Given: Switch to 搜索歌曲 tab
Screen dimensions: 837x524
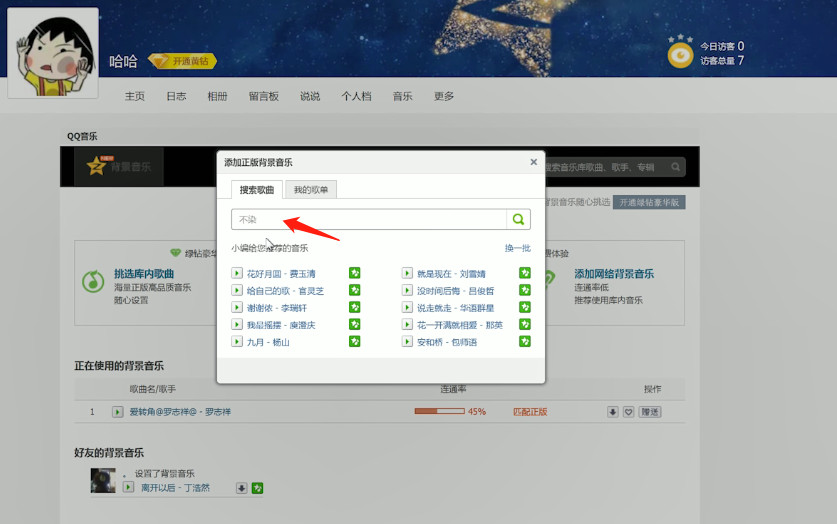Looking at the screenshot, I should 257,189.
